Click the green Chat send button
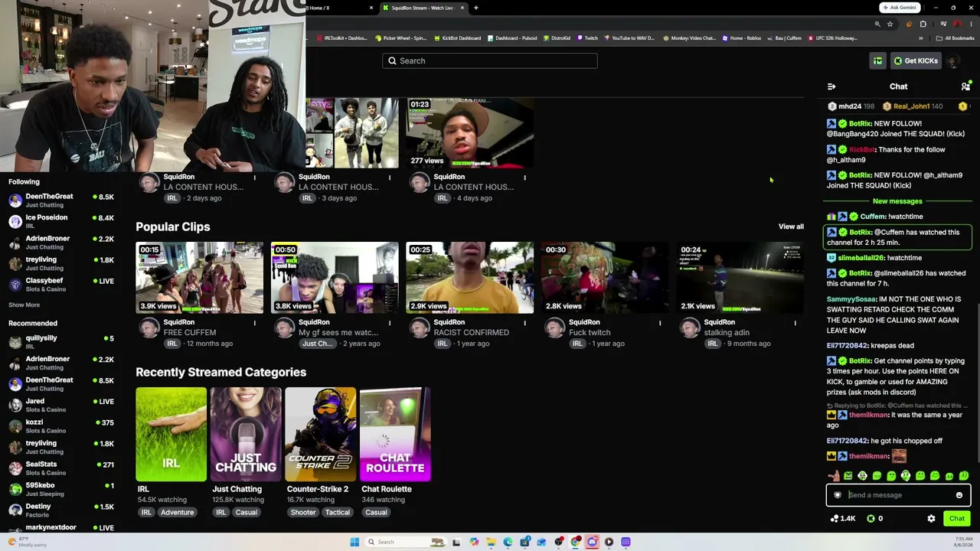980x551 pixels. (x=957, y=519)
